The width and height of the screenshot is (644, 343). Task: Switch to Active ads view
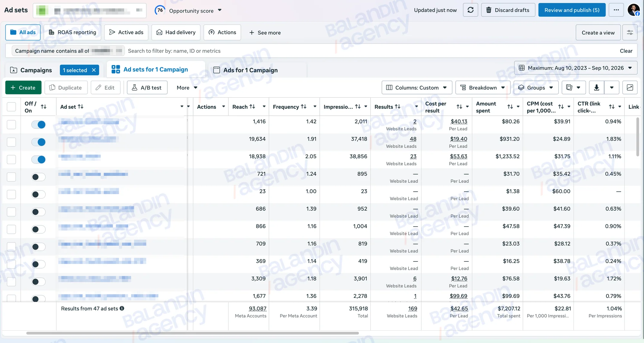pyautogui.click(x=126, y=33)
